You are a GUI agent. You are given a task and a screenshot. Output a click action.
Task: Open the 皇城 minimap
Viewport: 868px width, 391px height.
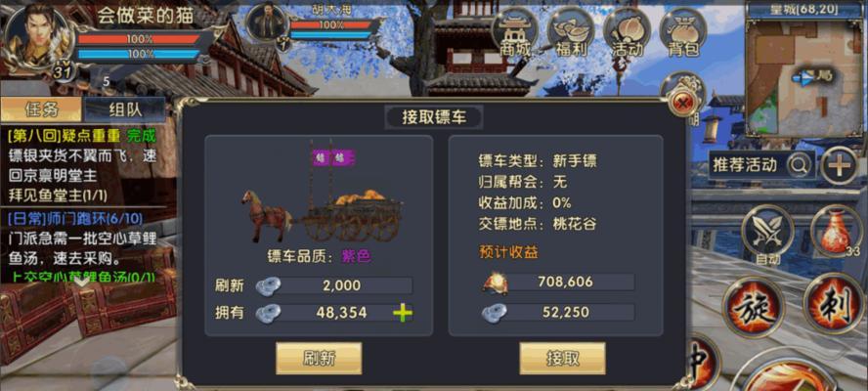tap(804, 70)
